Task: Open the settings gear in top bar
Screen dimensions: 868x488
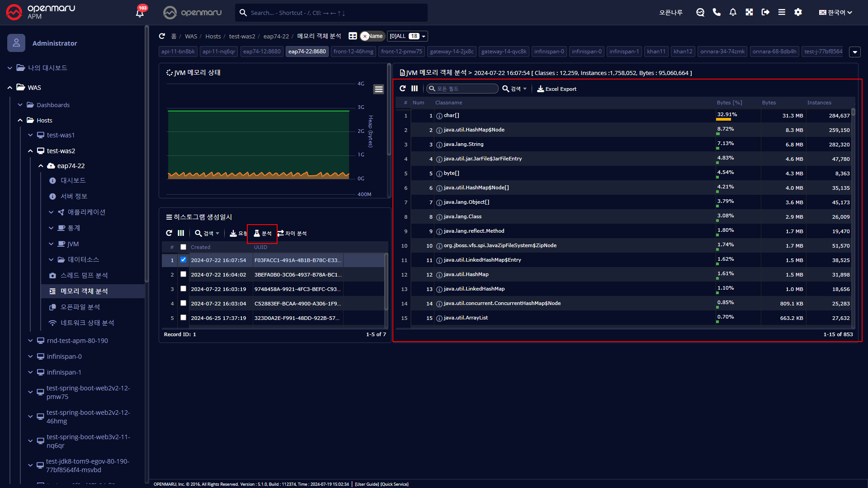Action: tap(798, 12)
